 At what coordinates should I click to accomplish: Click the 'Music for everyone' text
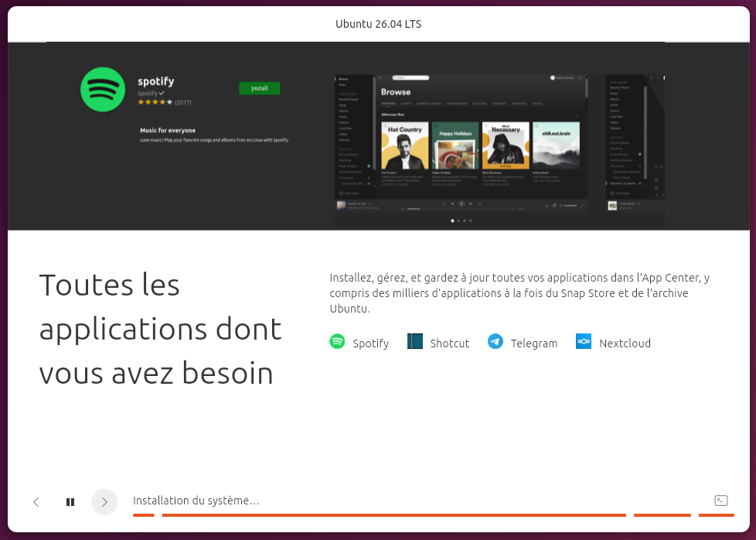tap(168, 130)
